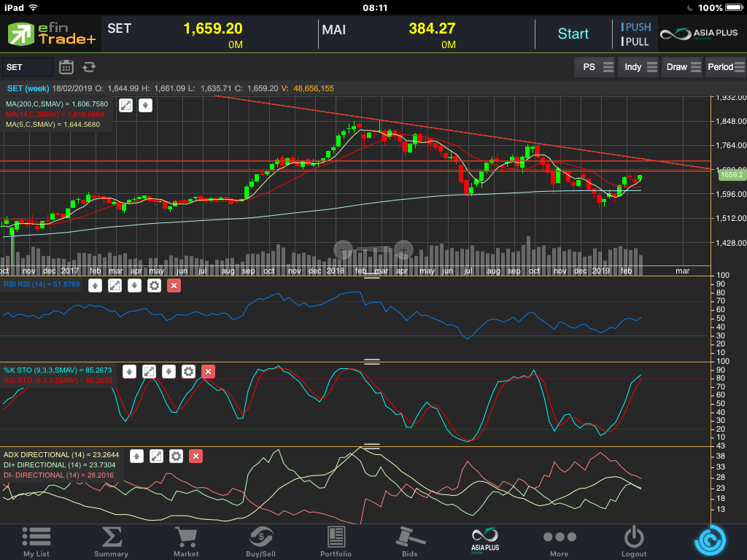Screen dimensions: 747x560
Task: Open STO indicator settings gear
Action: click(188, 372)
